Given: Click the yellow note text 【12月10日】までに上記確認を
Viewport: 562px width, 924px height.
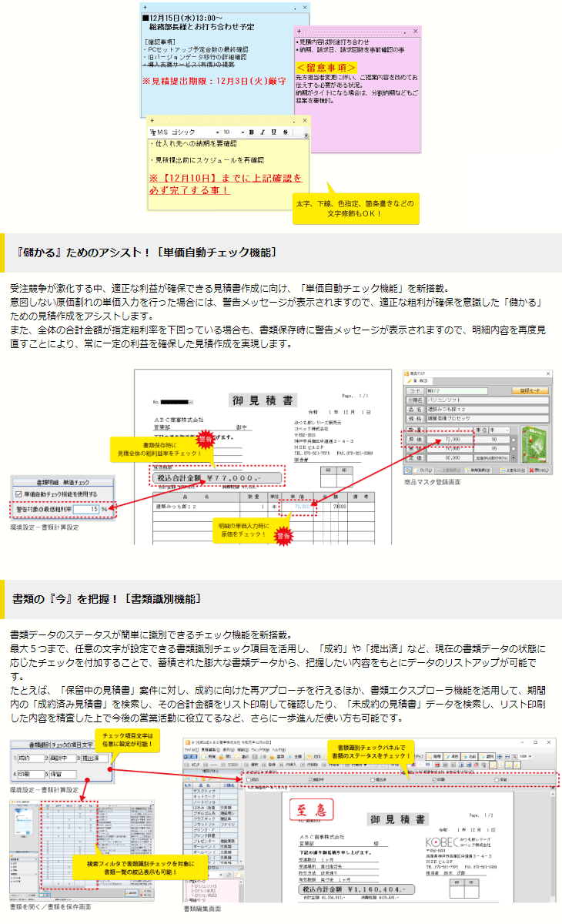Looking at the screenshot, I should coord(225,178).
